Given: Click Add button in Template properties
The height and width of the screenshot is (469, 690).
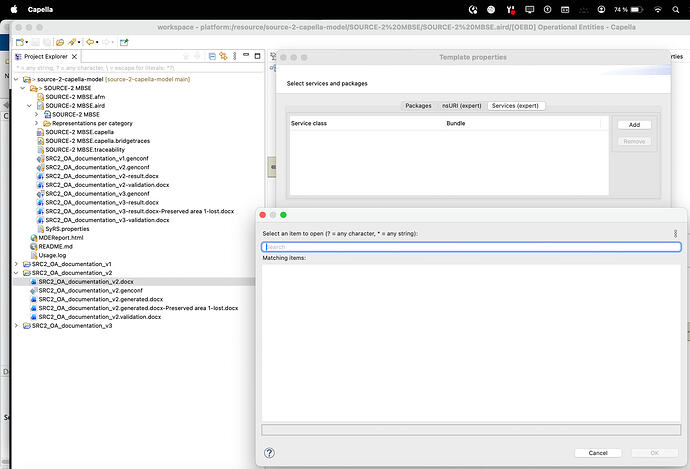Looking at the screenshot, I should pos(634,125).
